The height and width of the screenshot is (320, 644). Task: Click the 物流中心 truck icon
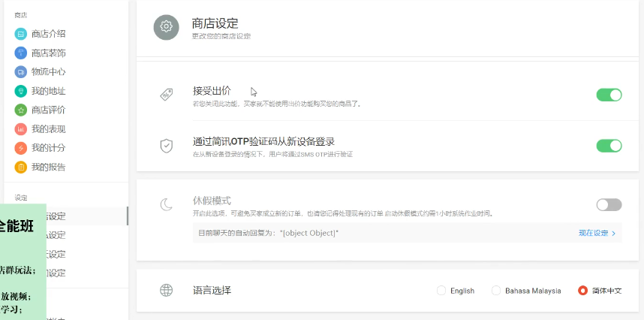point(21,72)
